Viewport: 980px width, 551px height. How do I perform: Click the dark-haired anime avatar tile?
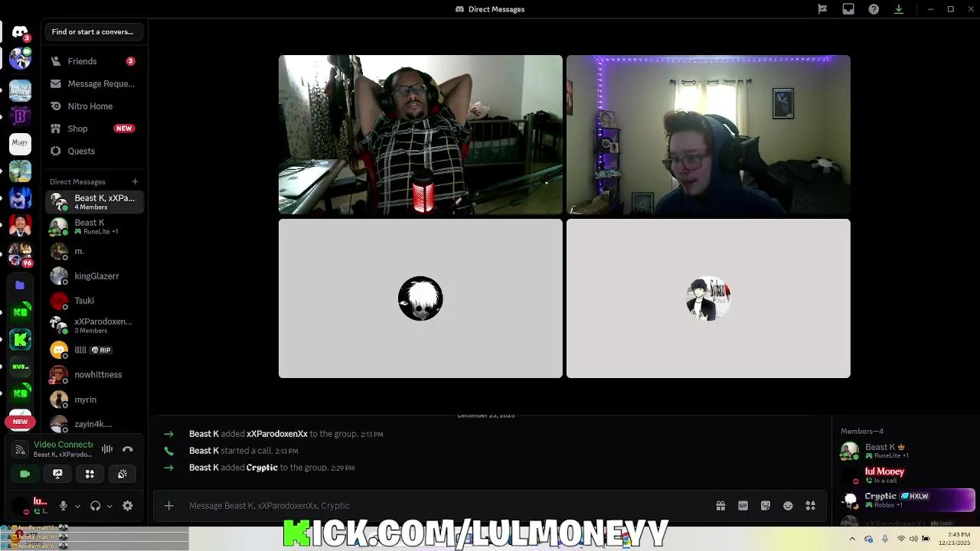tap(708, 298)
